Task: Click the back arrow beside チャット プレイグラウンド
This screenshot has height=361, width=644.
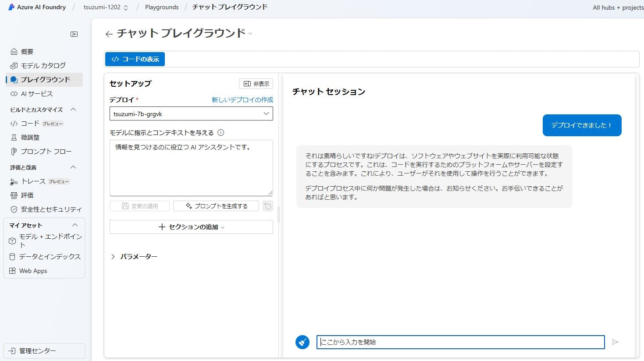Action: [109, 34]
